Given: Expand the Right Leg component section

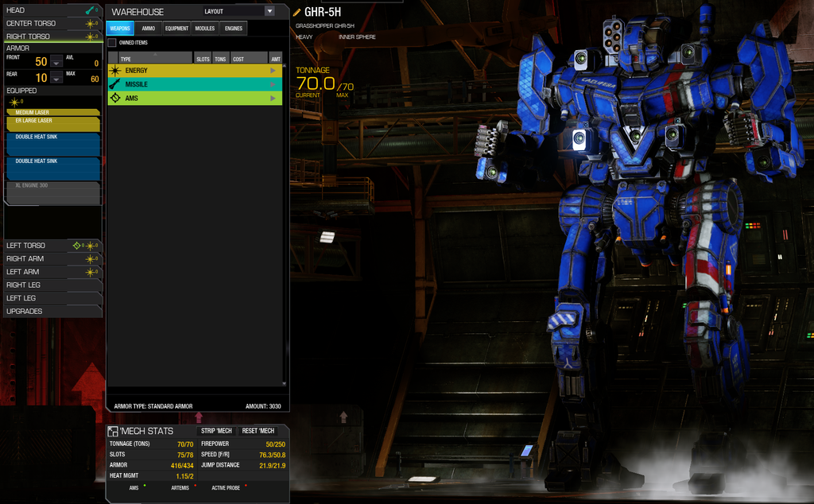Looking at the screenshot, I should pyautogui.click(x=52, y=285).
